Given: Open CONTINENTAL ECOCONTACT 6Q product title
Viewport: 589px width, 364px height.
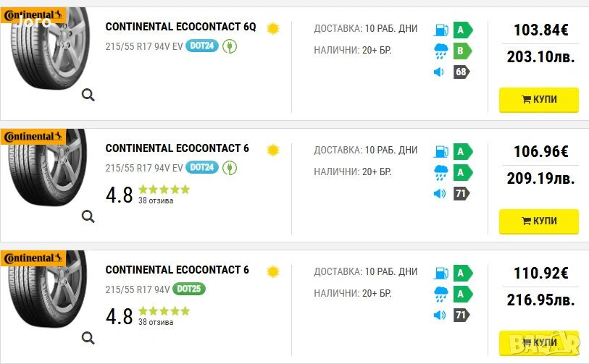Looking at the screenshot, I should [x=180, y=27].
